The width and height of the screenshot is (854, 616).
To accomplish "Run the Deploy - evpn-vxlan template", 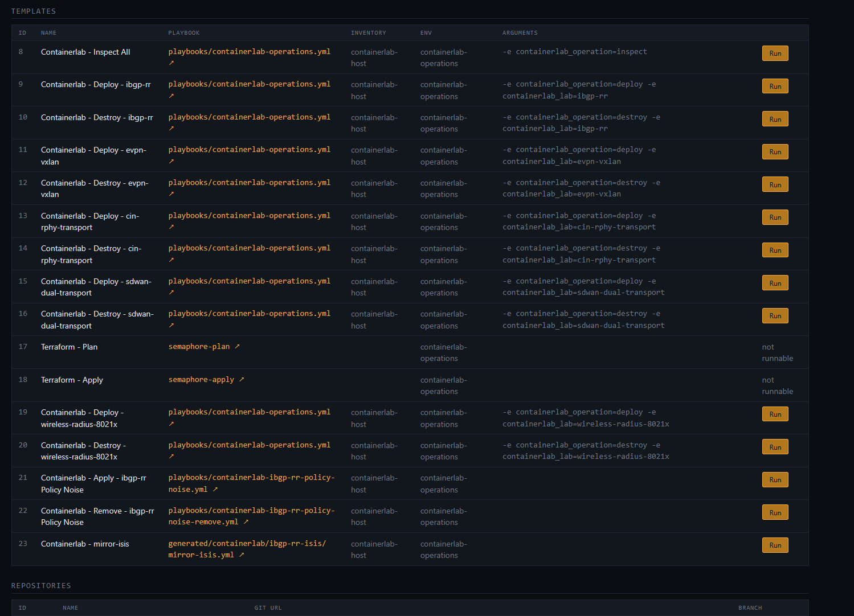I will (x=775, y=151).
